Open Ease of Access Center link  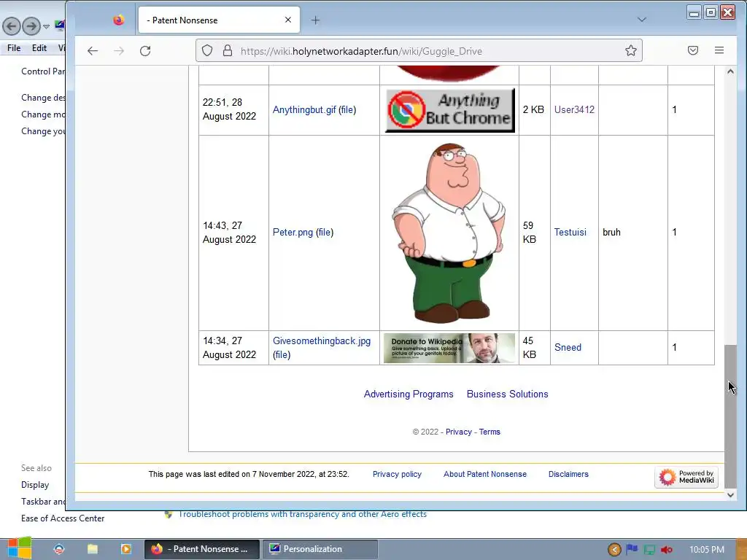[63, 518]
